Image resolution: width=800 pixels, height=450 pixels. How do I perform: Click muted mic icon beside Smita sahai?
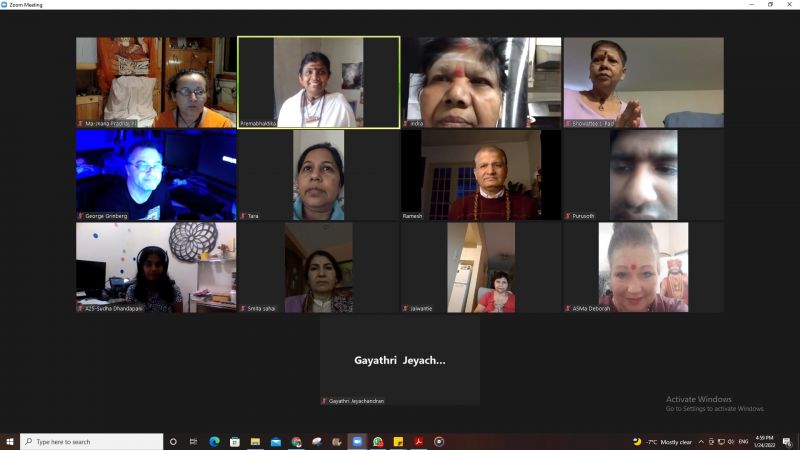[243, 308]
